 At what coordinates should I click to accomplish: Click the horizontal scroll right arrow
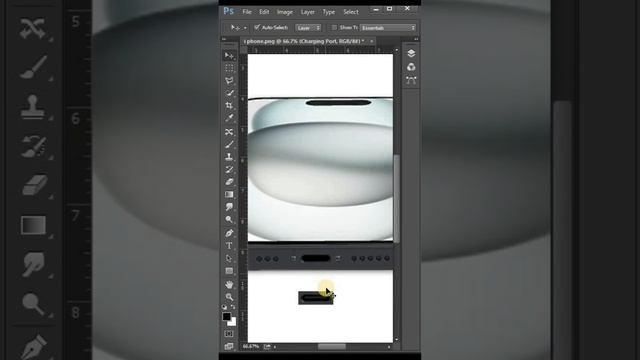click(x=389, y=347)
